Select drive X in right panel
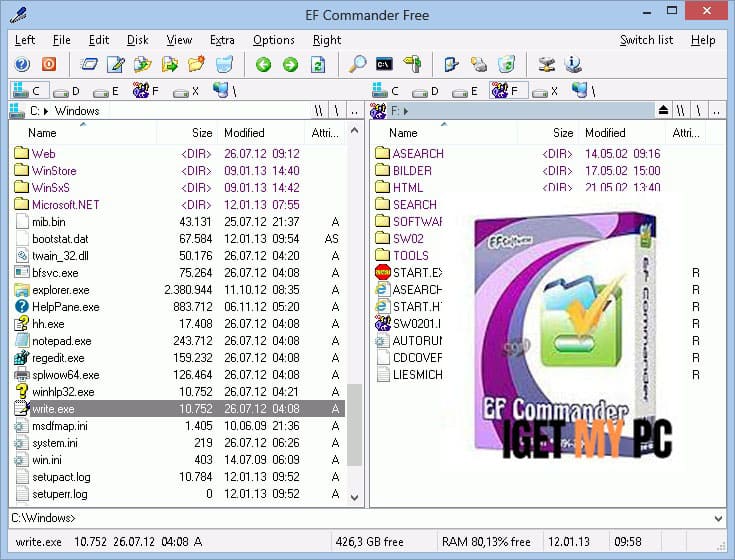 click(x=545, y=91)
